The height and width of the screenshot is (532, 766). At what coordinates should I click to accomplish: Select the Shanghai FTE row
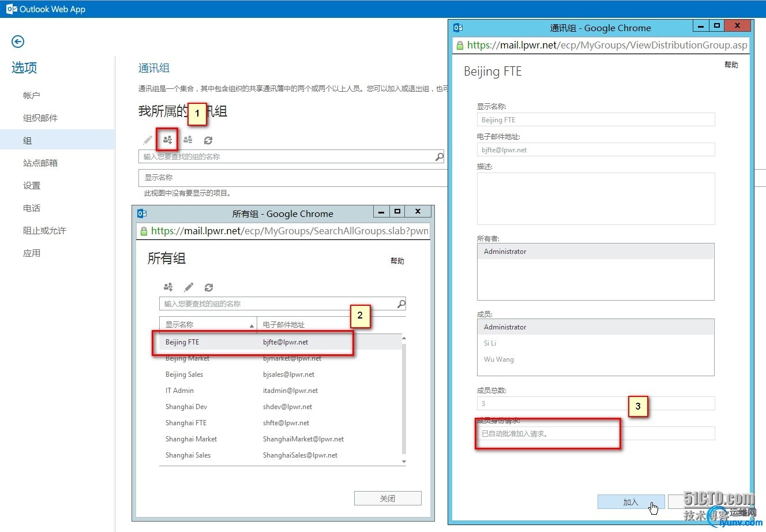[280, 423]
